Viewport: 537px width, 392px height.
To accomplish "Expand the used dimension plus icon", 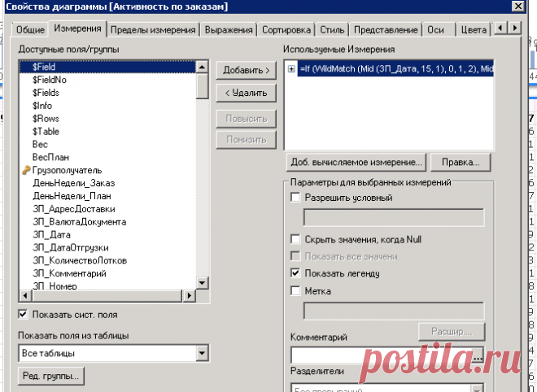I will (x=291, y=69).
